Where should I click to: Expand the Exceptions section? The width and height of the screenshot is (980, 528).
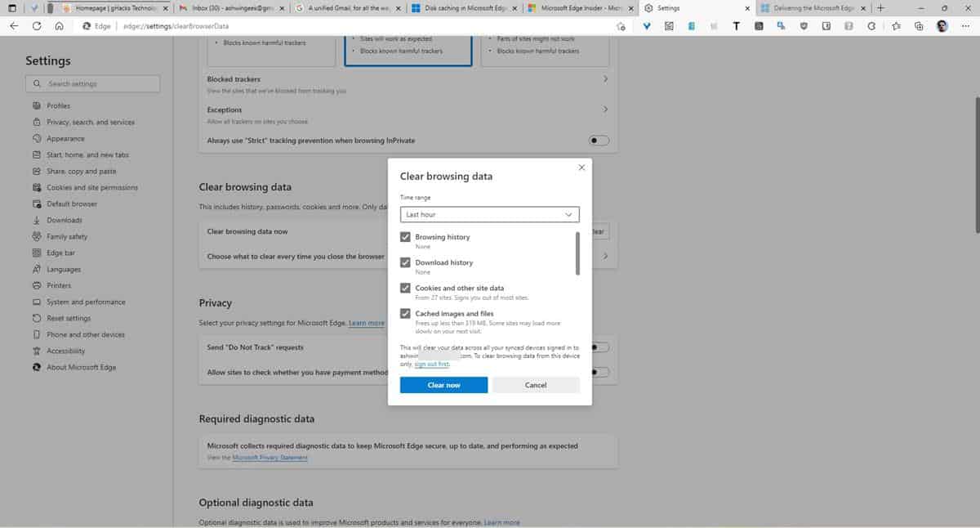pyautogui.click(x=605, y=109)
